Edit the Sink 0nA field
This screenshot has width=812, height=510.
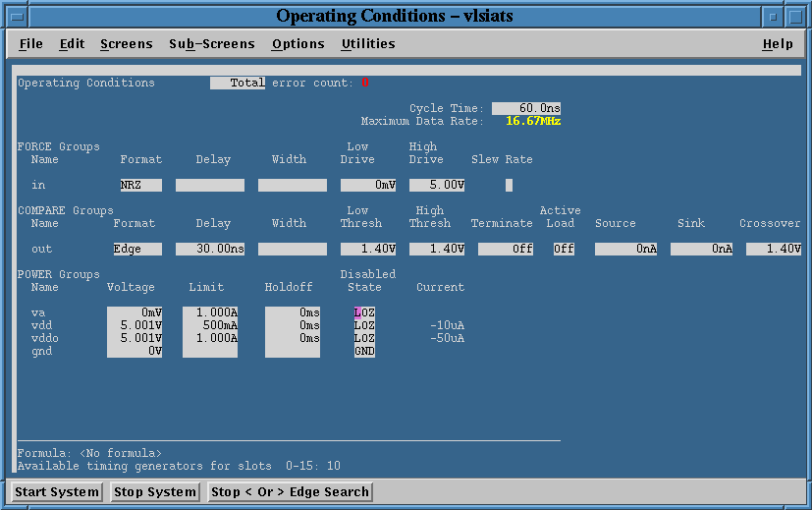(x=701, y=249)
